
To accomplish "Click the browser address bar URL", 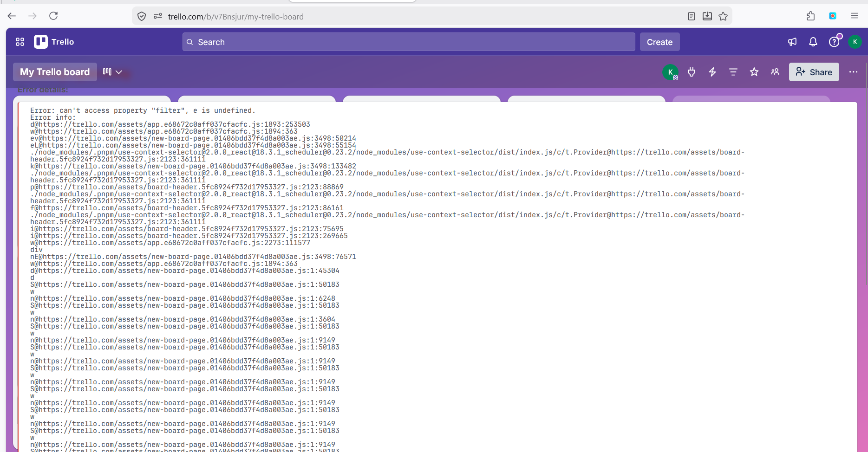I will (x=236, y=17).
